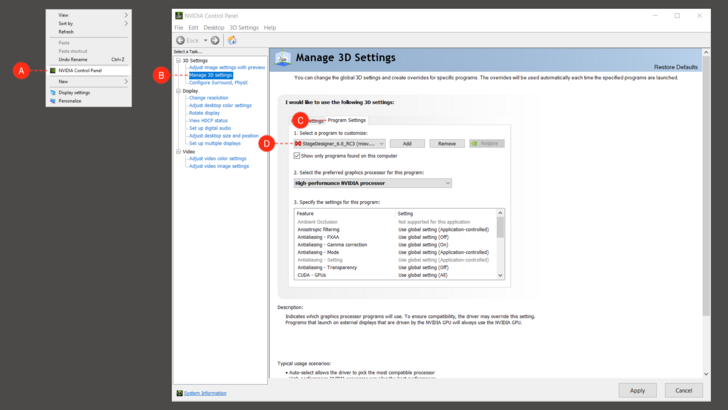This screenshot has width=728, height=410.
Task: Select Antialiasing - FXAA feature row
Action: [x=396, y=237]
